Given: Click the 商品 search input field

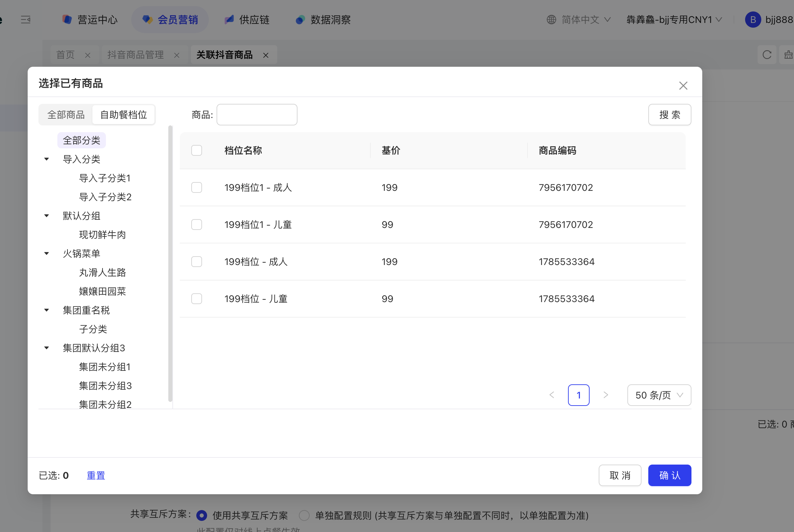Looking at the screenshot, I should [257, 115].
